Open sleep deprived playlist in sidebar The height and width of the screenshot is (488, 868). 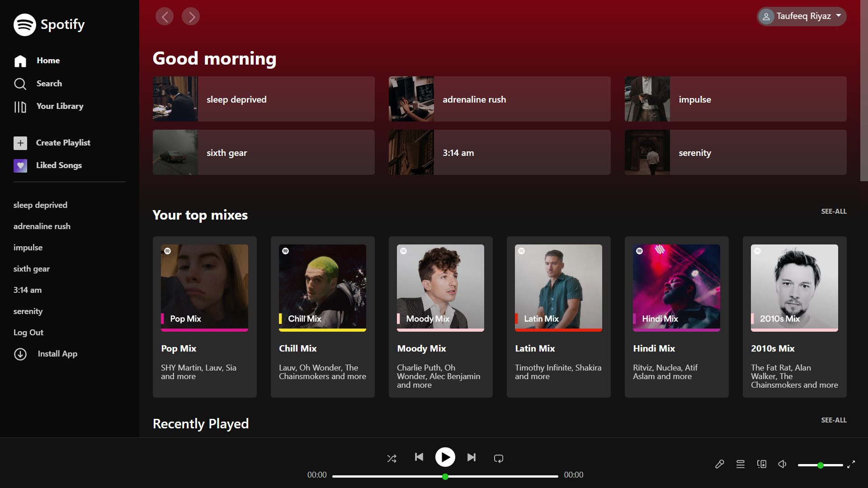pyautogui.click(x=40, y=205)
